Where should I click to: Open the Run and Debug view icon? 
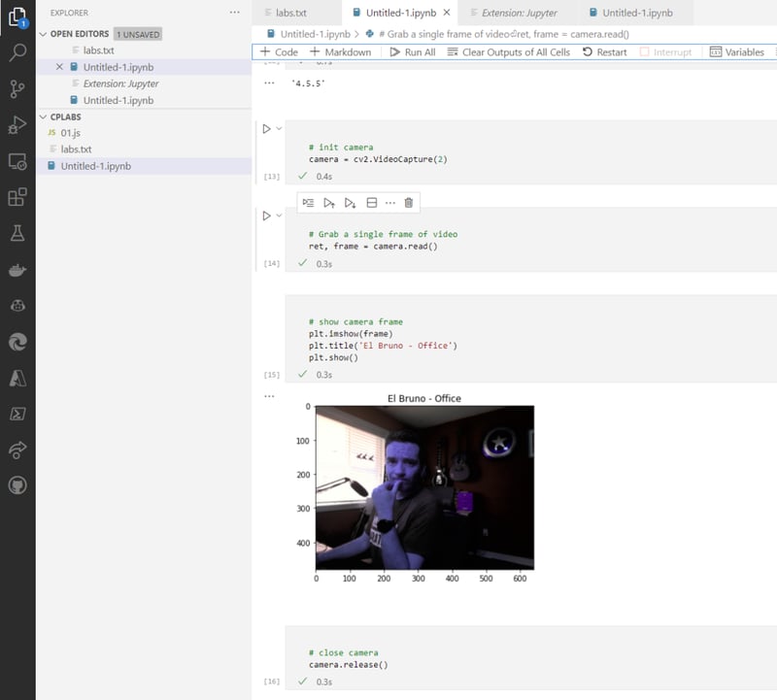(17, 125)
